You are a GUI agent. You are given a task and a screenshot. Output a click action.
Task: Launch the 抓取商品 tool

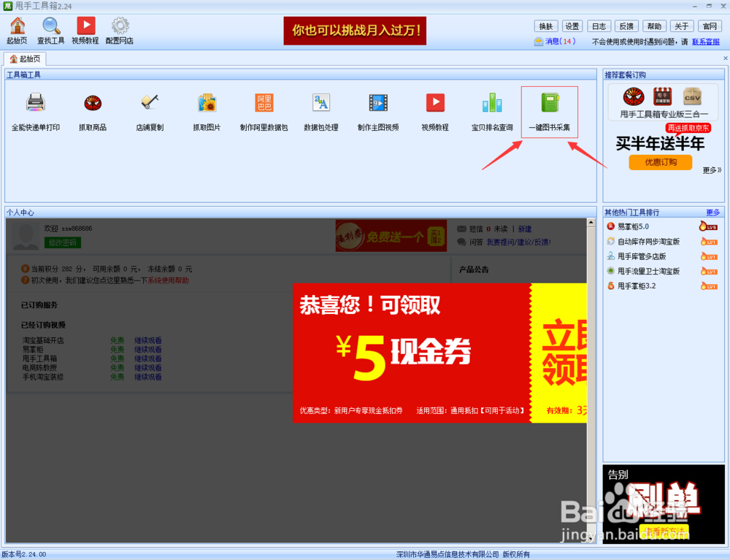93,112
